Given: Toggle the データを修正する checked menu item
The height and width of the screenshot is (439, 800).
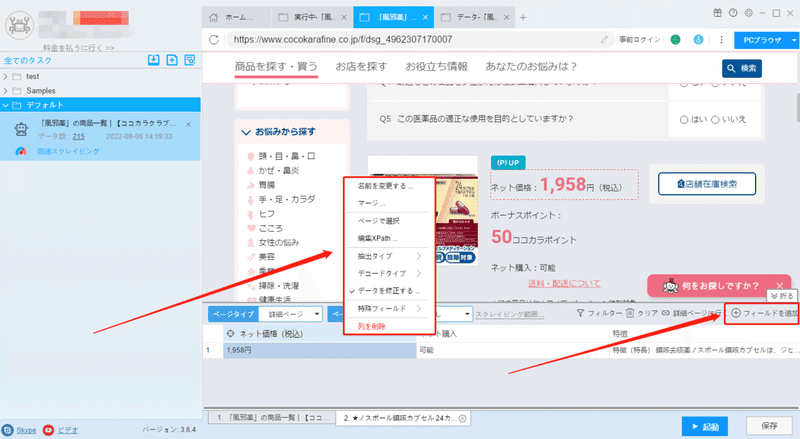Looking at the screenshot, I should pos(387,290).
